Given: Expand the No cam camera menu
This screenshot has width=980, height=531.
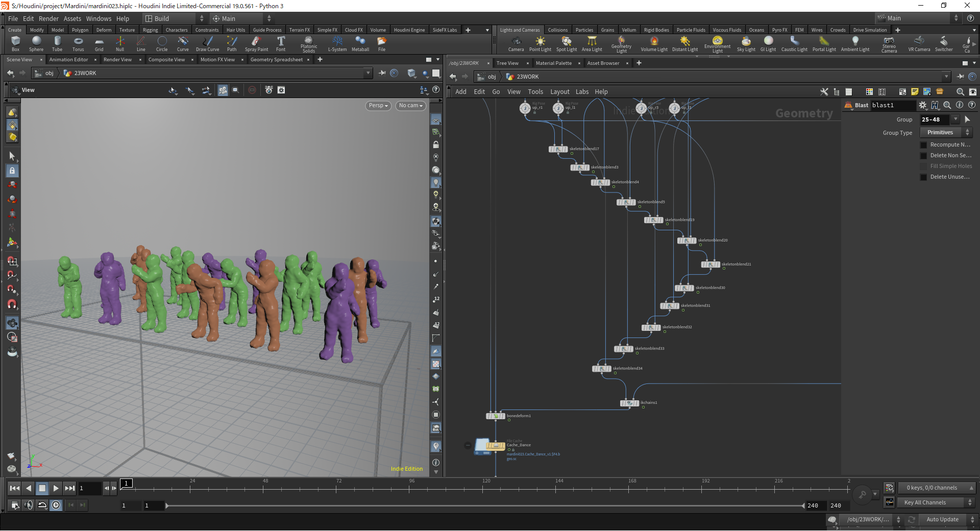Looking at the screenshot, I should coord(411,106).
